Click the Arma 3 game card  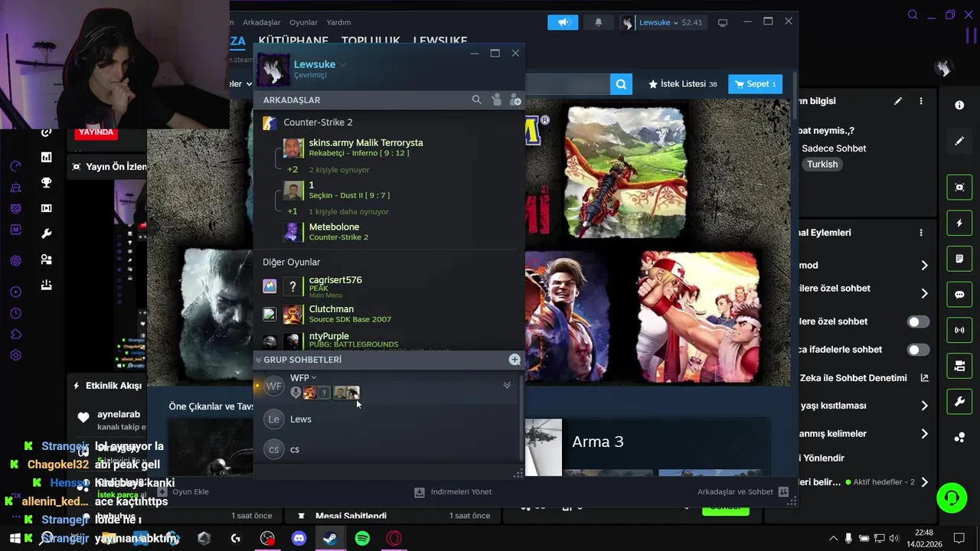pyautogui.click(x=646, y=447)
